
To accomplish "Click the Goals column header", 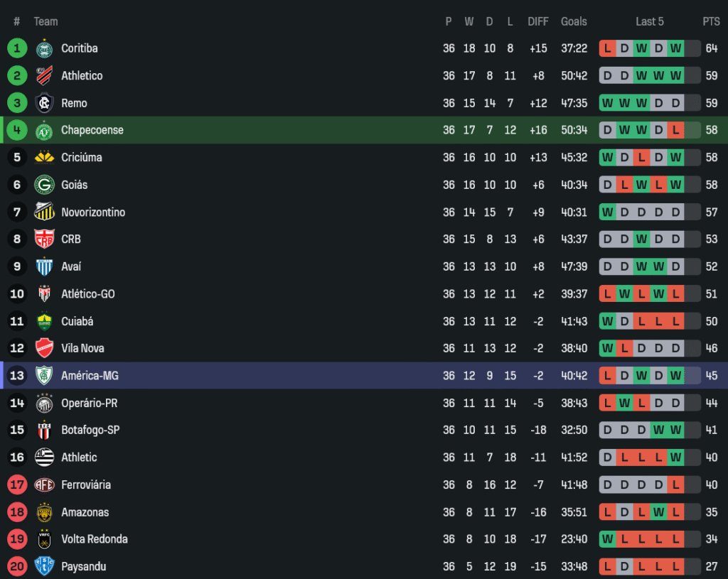I will [x=574, y=22].
